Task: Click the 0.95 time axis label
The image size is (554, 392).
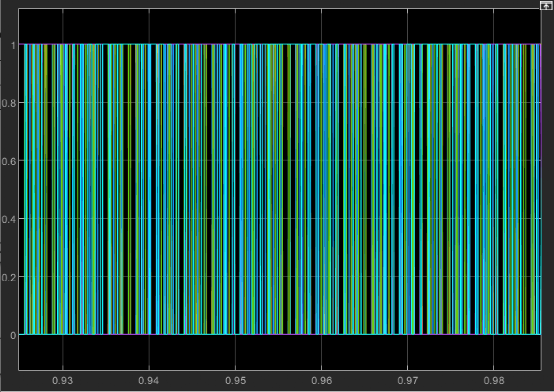Action: coord(235,381)
